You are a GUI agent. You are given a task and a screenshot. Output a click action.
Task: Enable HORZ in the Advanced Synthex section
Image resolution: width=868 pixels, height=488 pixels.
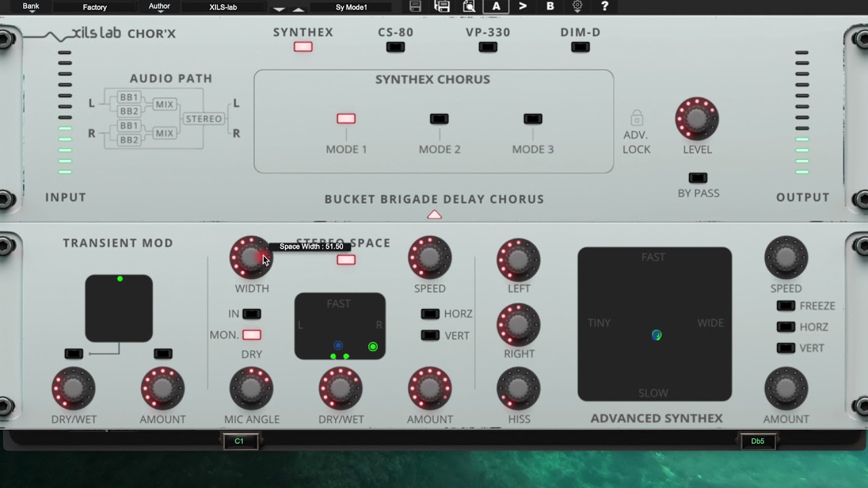[x=786, y=327]
